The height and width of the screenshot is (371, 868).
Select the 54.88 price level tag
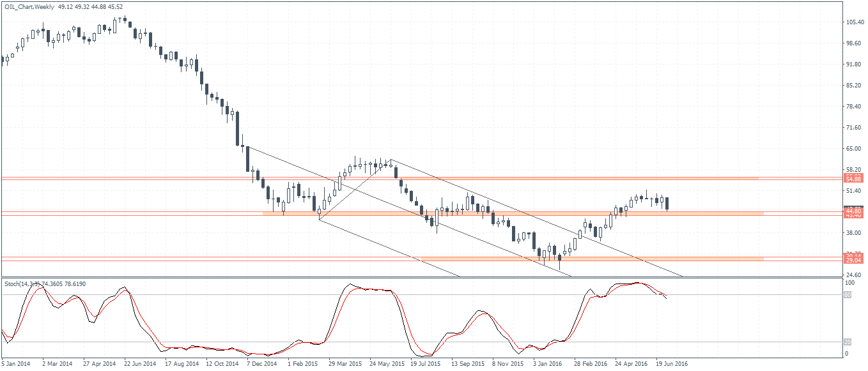point(853,178)
